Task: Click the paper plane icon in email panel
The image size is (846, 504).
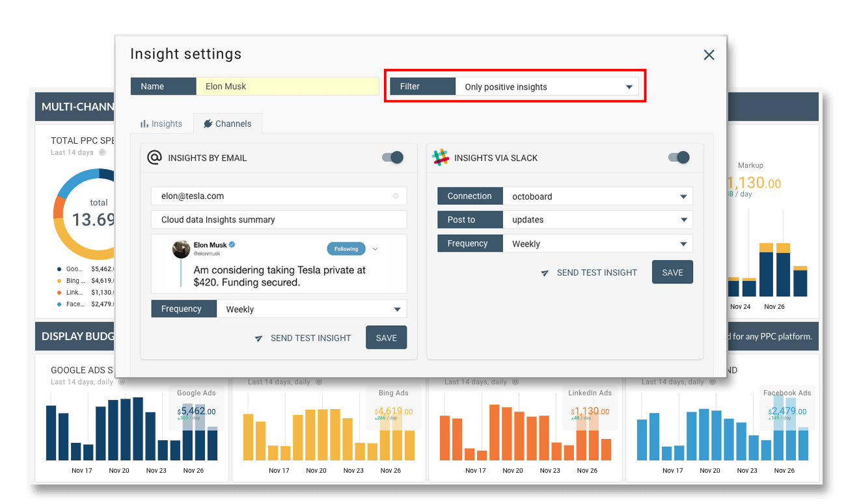Action: click(x=258, y=338)
